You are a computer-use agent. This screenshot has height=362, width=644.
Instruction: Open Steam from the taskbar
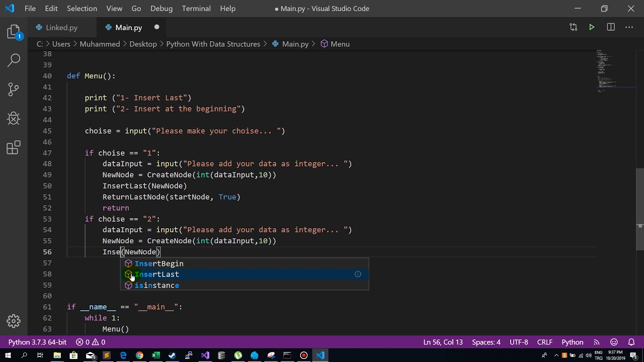click(x=172, y=355)
